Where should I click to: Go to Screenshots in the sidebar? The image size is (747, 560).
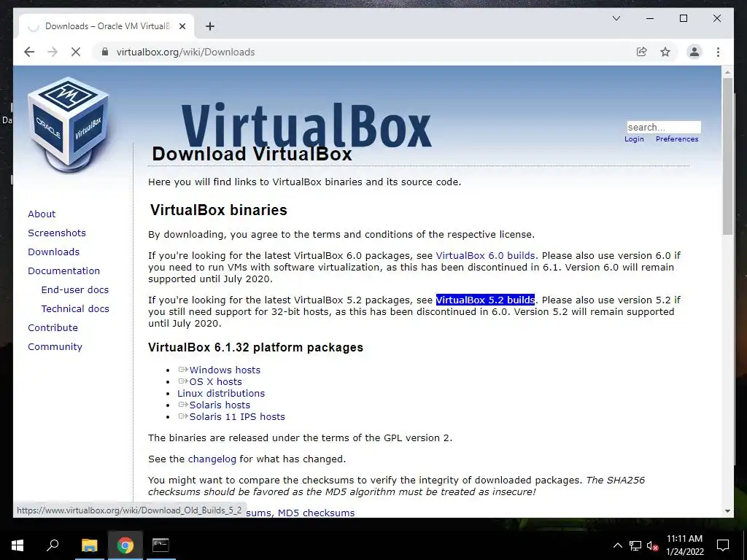tap(57, 233)
